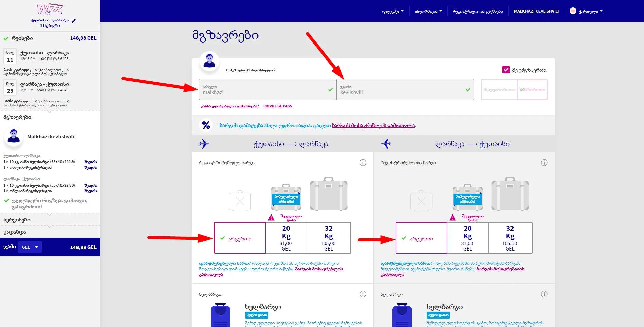Viewport: 644px width, 327px height.
Task: Click the pencil edit icon beside route
Action: click(x=74, y=21)
